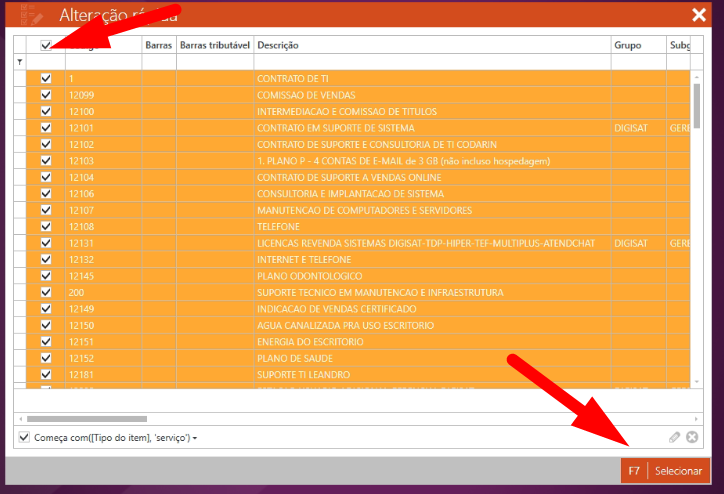
Task: Click the Barras column header
Action: 158,45
